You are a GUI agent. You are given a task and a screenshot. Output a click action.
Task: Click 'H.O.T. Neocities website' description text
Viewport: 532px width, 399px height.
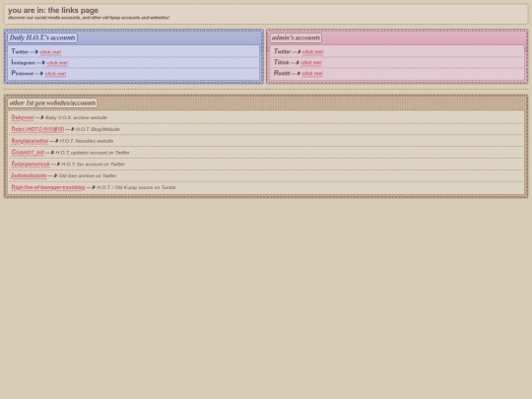coord(87,141)
